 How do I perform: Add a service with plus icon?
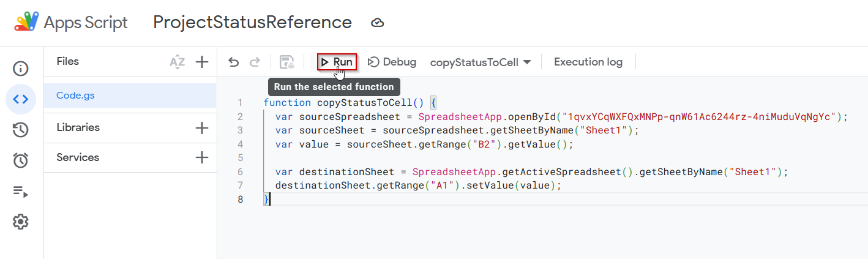click(x=201, y=158)
